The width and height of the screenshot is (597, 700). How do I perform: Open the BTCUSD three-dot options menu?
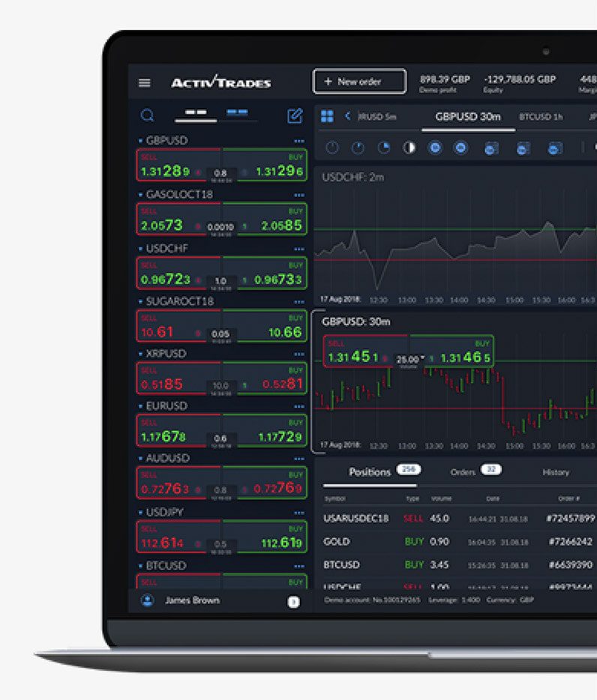[299, 566]
